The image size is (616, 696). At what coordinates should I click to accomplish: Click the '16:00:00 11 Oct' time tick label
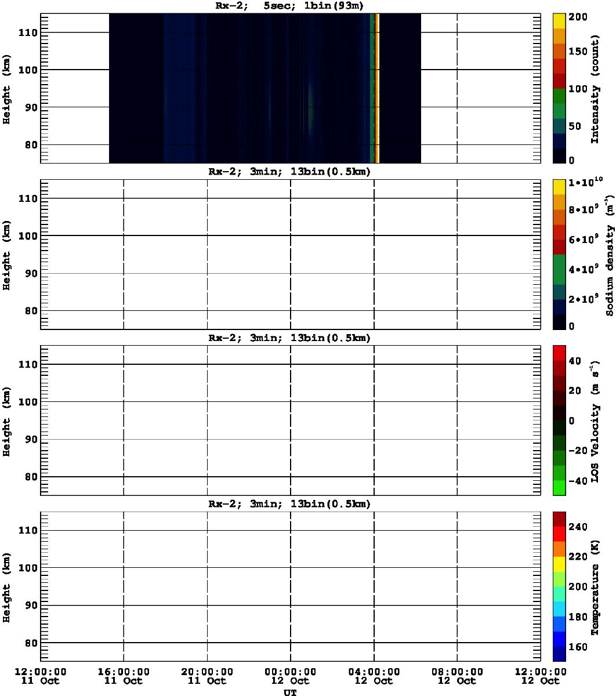pyautogui.click(x=124, y=676)
